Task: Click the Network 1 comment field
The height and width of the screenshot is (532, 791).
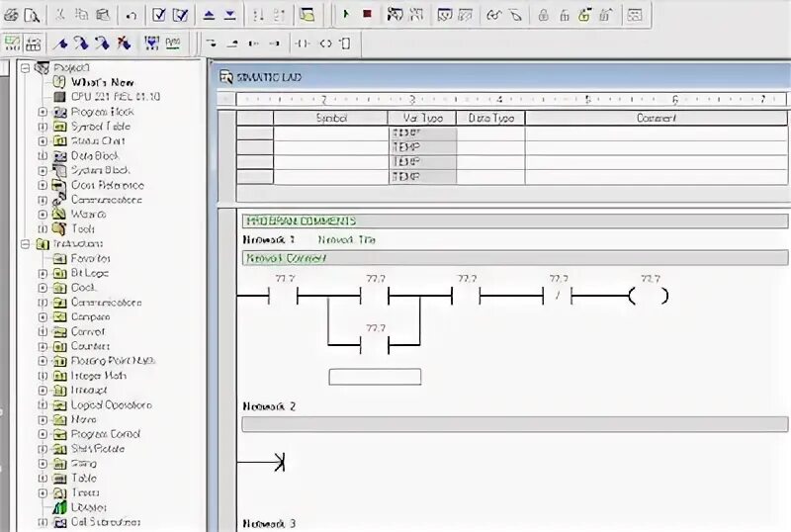Action: [x=515, y=258]
